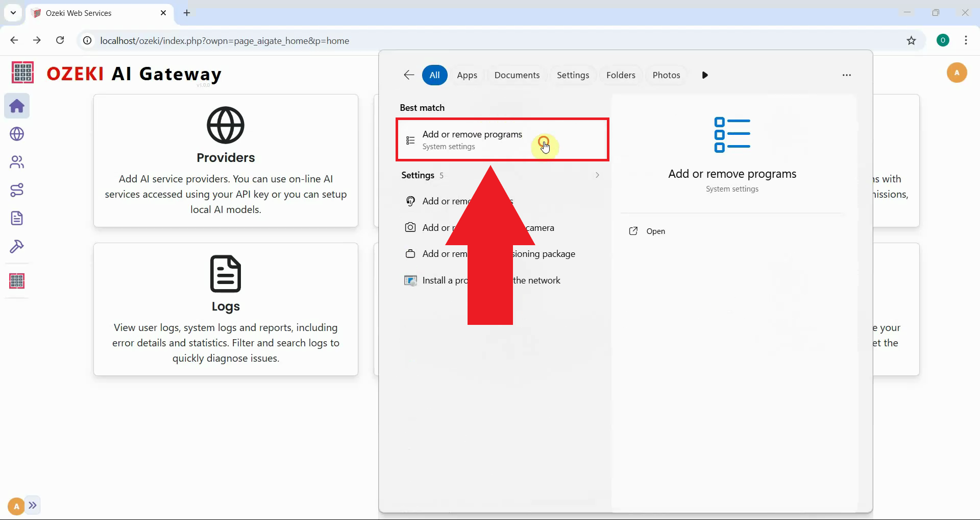Switch to the Apps tab
This screenshot has height=520, width=980.
tap(467, 75)
